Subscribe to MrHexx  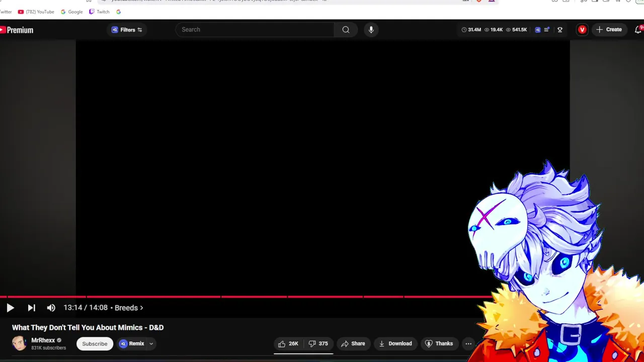tap(95, 344)
